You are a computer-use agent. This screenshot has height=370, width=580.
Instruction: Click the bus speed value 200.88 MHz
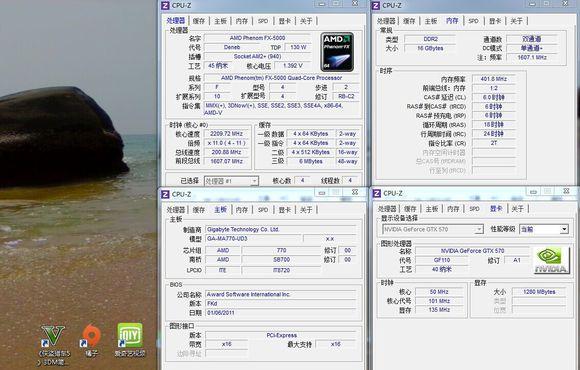point(226,152)
